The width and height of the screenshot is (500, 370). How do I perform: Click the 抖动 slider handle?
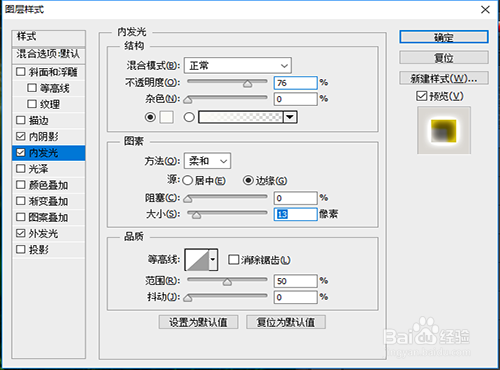[x=188, y=298]
